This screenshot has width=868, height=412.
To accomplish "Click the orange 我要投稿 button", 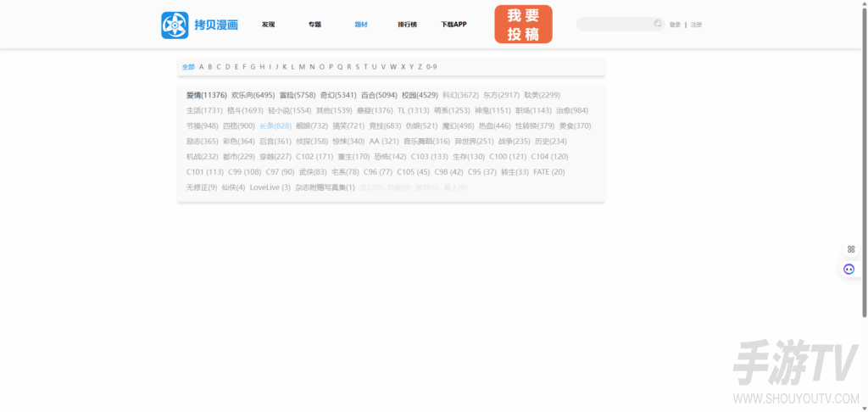I will coord(523,25).
